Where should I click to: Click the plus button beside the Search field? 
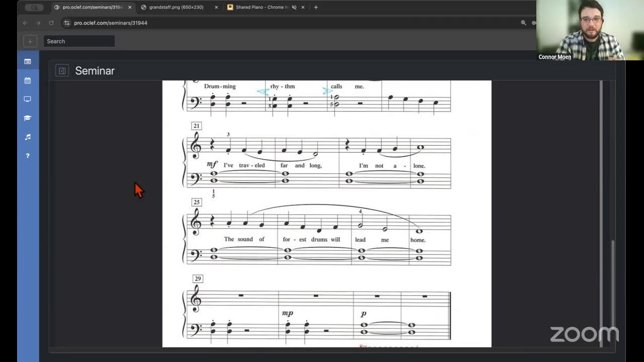[x=30, y=41]
